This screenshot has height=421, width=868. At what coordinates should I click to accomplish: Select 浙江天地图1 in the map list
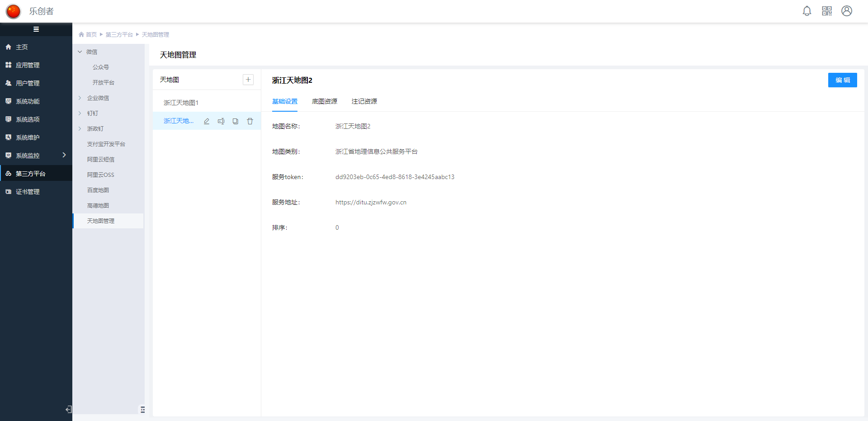click(x=181, y=103)
